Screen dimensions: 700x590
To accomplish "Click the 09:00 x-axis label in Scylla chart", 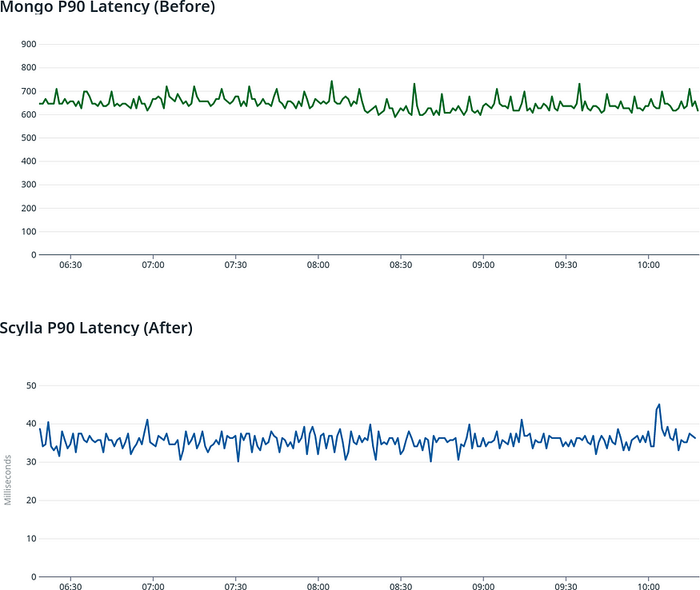I will [x=483, y=586].
